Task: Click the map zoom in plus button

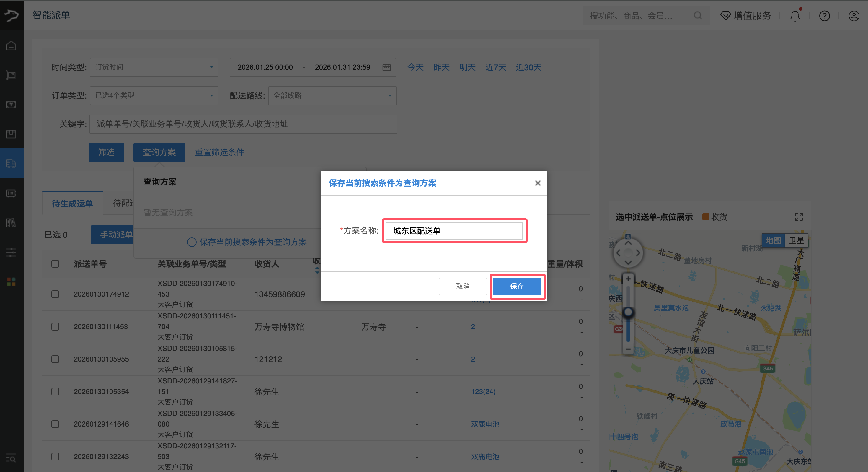Action: coord(628,279)
